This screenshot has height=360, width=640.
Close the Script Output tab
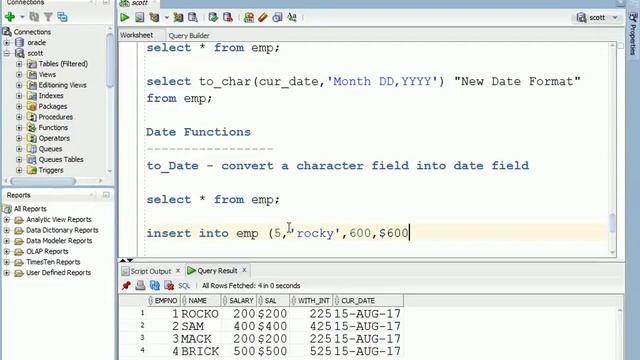coord(178,271)
